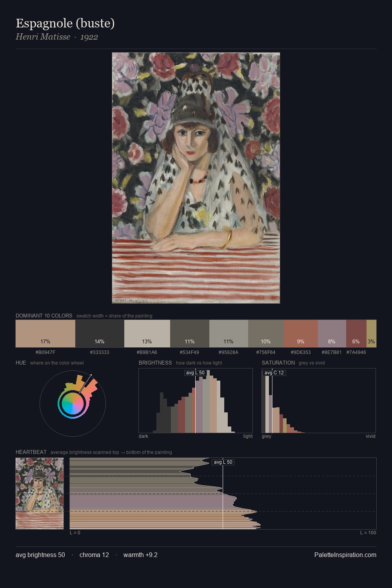Screen dimensions: 392x588
Task: Click the hex code #7A4946
Action: click(356, 352)
